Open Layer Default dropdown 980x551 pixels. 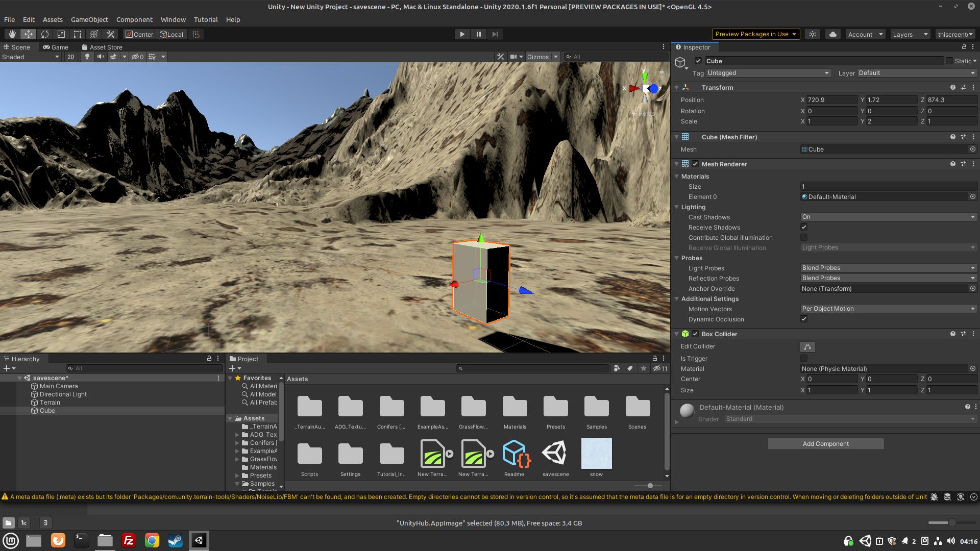[x=917, y=73]
